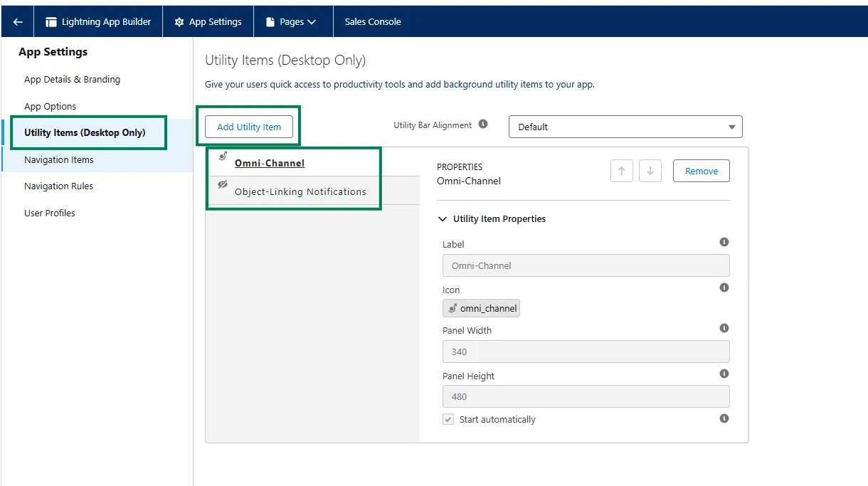This screenshot has width=868, height=486.
Task: Click info icon next to Panel Height
Action: 724,374
